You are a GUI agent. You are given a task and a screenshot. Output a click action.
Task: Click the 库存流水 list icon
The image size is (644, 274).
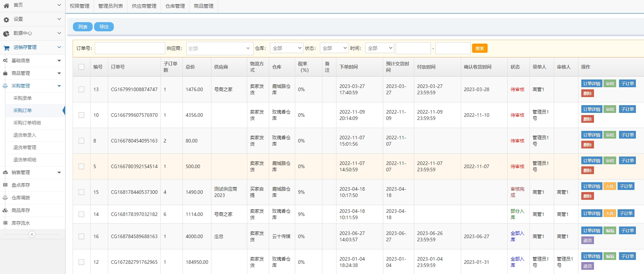5,223
